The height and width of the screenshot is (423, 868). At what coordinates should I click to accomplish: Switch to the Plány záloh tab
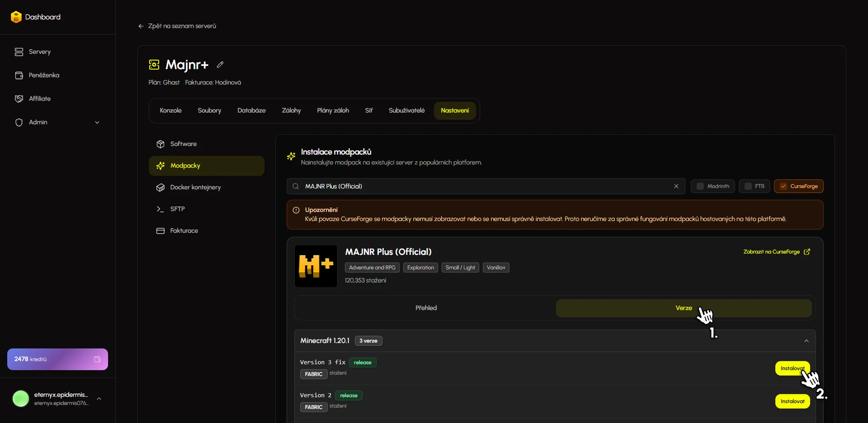(x=333, y=111)
